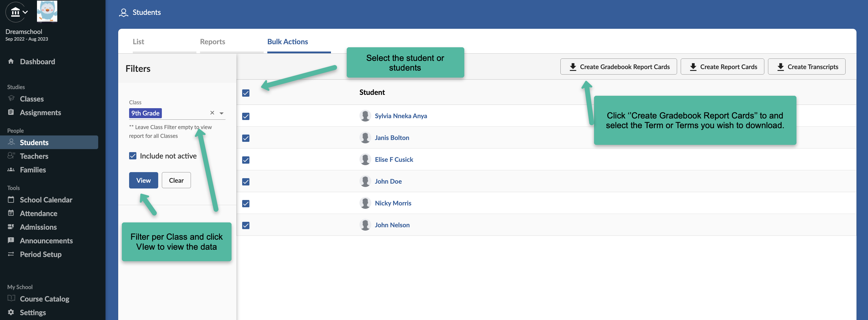The height and width of the screenshot is (320, 868).
Task: Open Teachers in the sidebar
Action: (34, 156)
